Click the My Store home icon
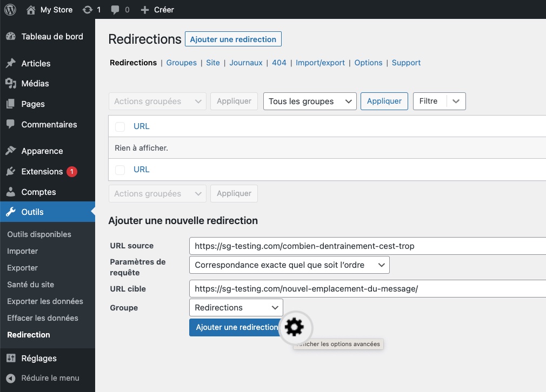 (31, 10)
